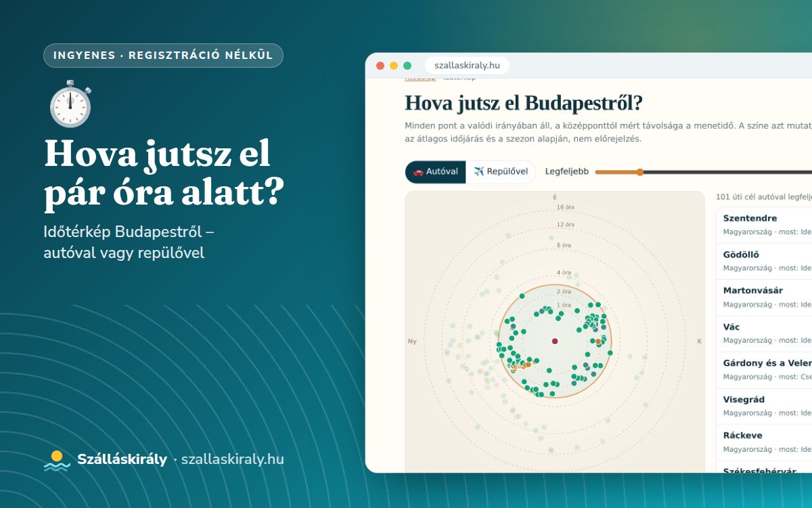
Task: Click the szallaskiraly.hu address bar pill
Action: (x=467, y=66)
